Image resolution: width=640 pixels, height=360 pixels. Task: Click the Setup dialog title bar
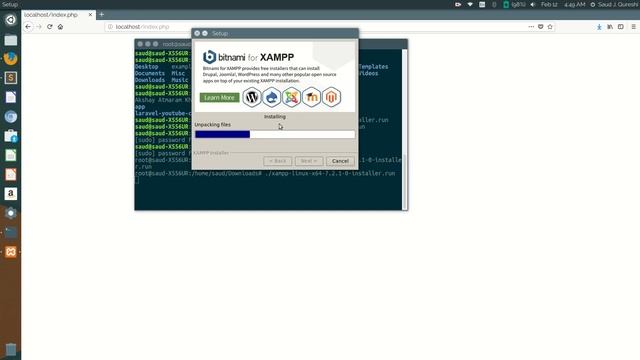tap(275, 33)
